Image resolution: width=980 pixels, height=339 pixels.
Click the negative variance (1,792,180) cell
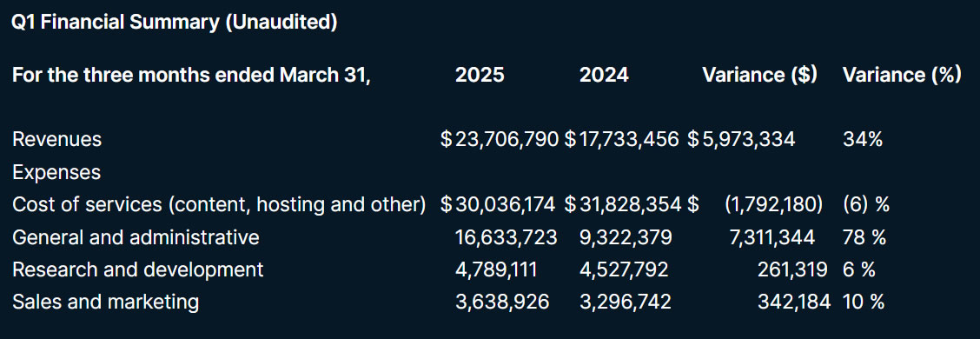(774, 204)
